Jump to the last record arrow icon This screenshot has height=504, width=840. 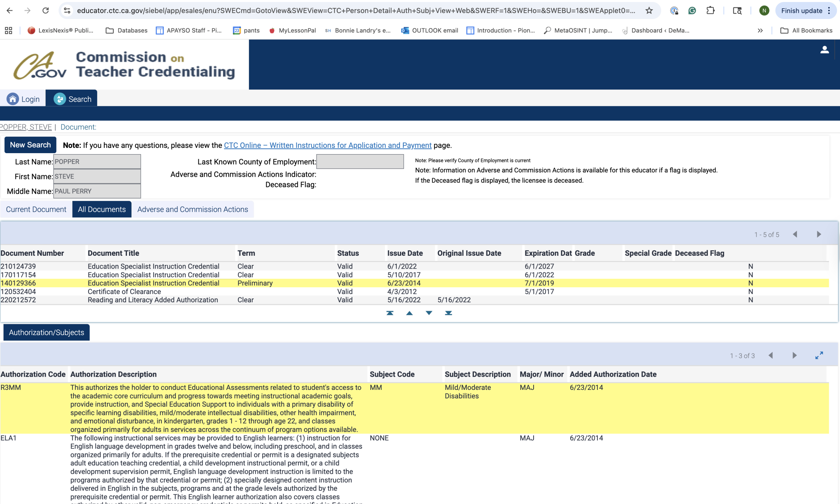[x=449, y=313]
